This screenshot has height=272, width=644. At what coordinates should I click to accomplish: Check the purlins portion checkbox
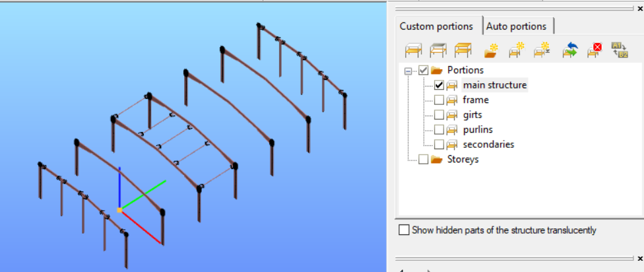[x=439, y=130]
